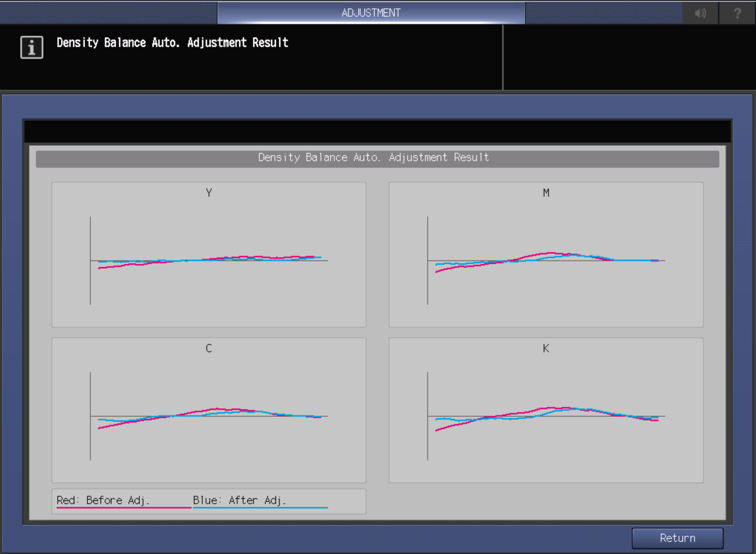Click the speaker sound icon
The height and width of the screenshot is (554, 756).
tap(700, 13)
